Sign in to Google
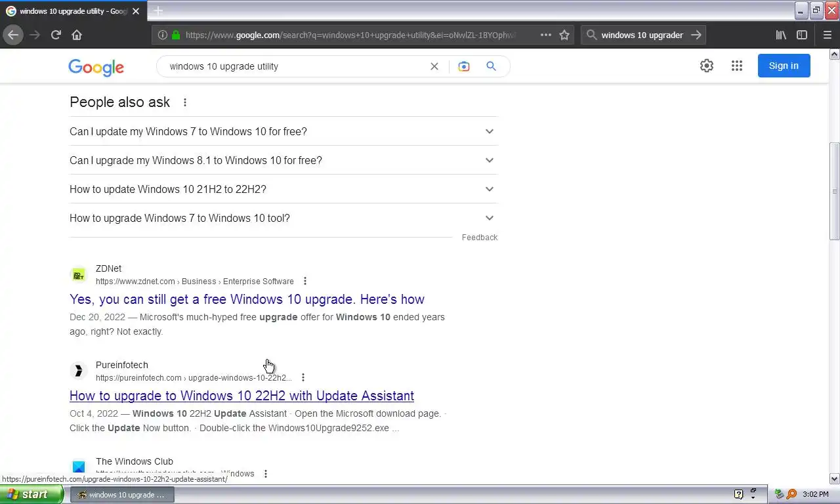Viewport: 840px width, 504px height. (784, 66)
